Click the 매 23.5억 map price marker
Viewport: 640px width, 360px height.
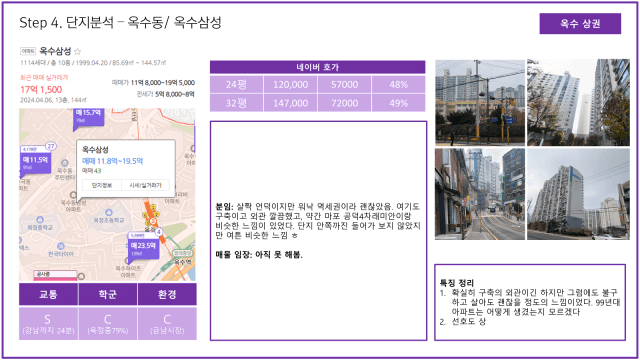tap(143, 248)
